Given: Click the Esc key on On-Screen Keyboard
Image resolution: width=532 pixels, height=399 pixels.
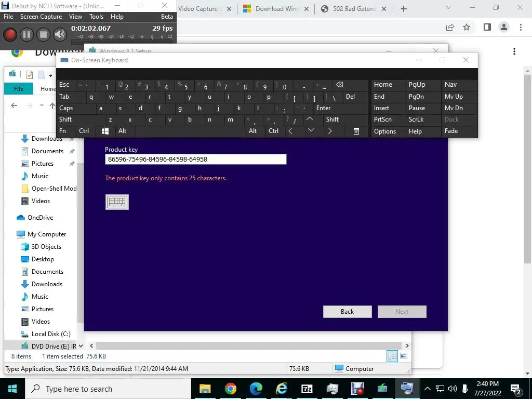Looking at the screenshot, I should point(66,85).
